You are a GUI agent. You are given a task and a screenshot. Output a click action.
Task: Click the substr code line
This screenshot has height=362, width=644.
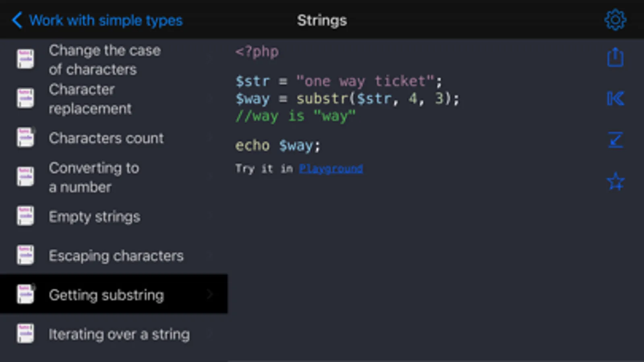coord(347,99)
